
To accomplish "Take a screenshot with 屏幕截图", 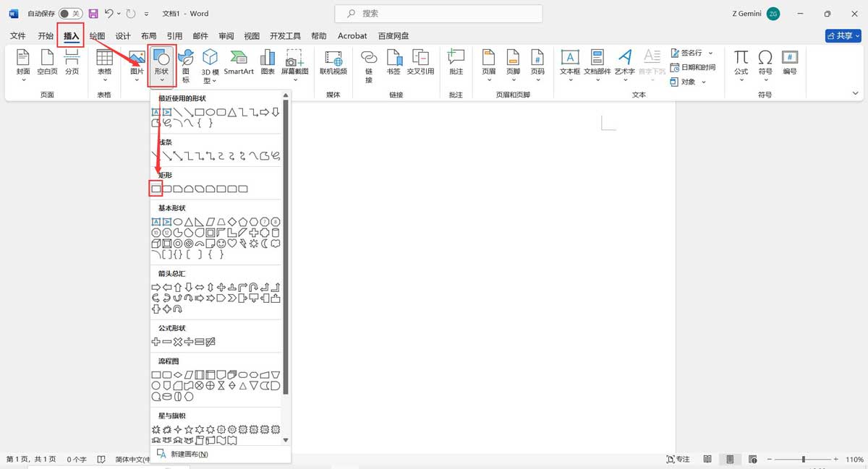I will click(295, 64).
